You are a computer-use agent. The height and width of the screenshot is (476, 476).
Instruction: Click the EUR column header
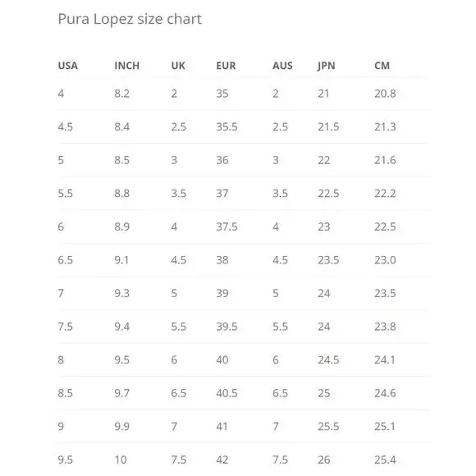tap(226, 66)
